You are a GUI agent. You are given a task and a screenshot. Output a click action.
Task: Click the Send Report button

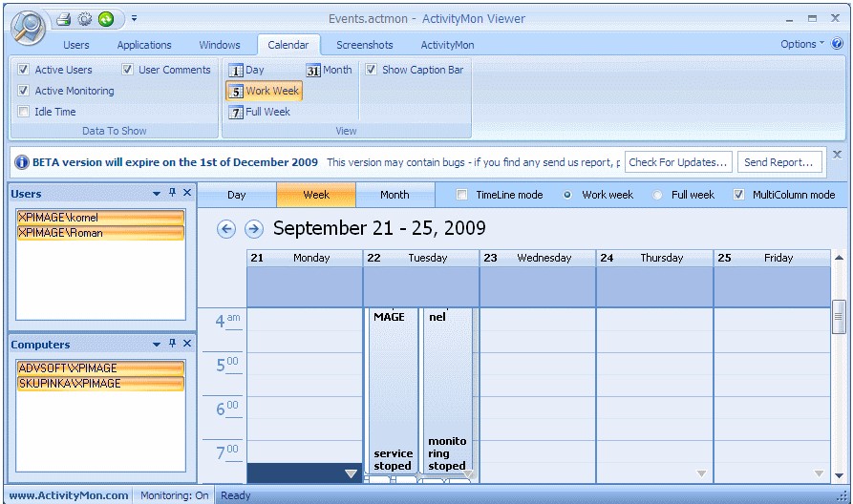779,162
